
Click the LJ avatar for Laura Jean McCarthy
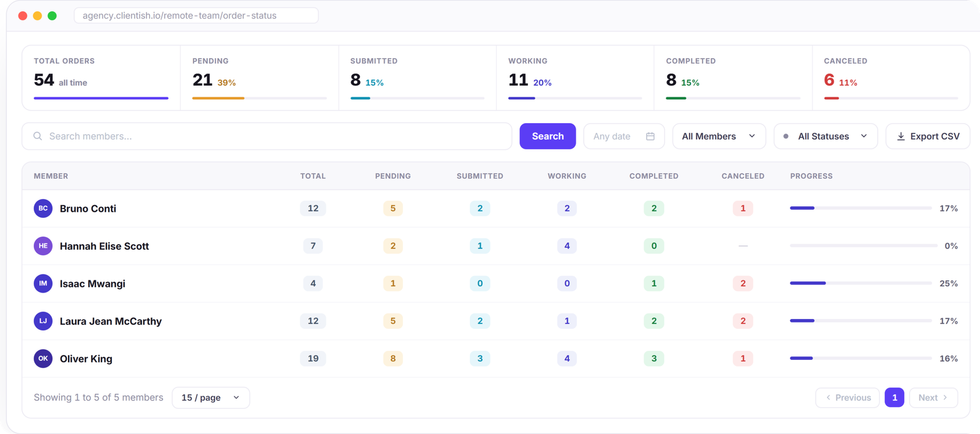43,321
